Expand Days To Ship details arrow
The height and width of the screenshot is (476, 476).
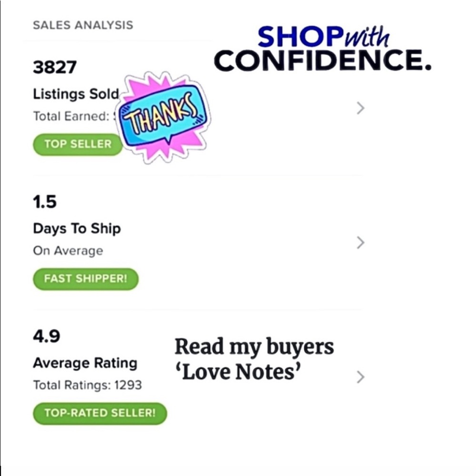[360, 243]
